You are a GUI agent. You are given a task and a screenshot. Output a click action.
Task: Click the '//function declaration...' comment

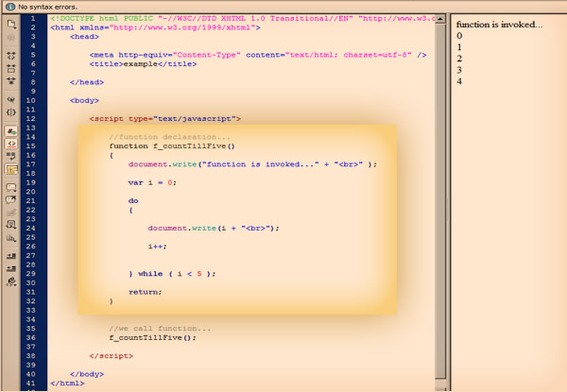coord(169,137)
